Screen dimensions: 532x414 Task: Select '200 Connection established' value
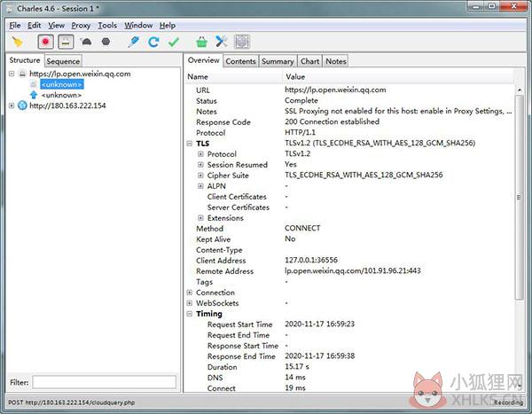332,121
